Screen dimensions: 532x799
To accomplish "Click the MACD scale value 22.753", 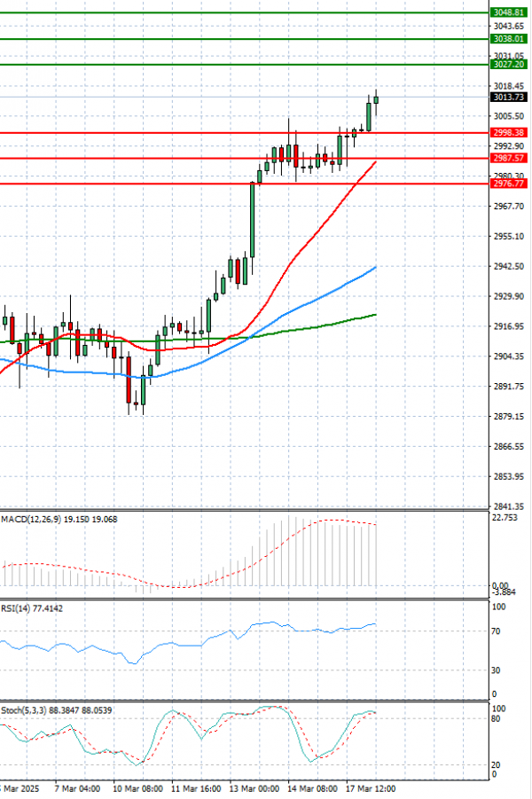I will 505,518.
